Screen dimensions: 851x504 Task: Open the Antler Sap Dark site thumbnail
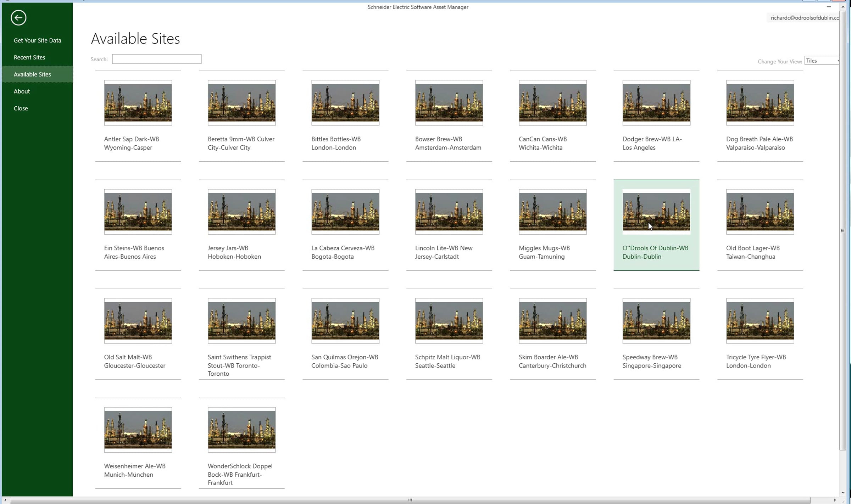[138, 103]
